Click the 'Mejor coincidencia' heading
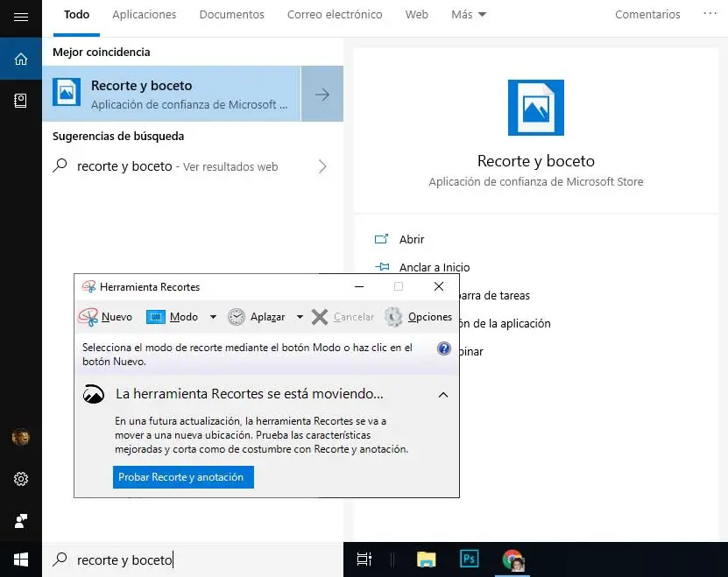Viewport: 728px width, 577px height. tap(102, 52)
